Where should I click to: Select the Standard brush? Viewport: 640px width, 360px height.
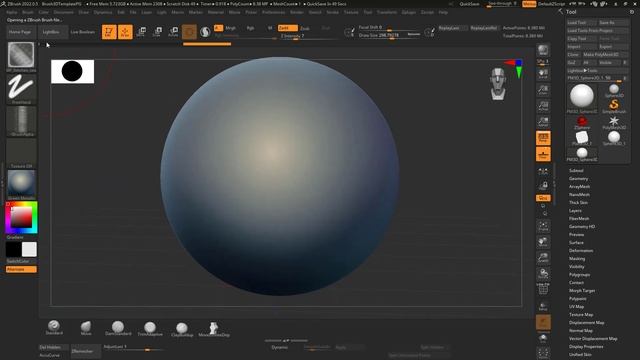pyautogui.click(x=54, y=328)
